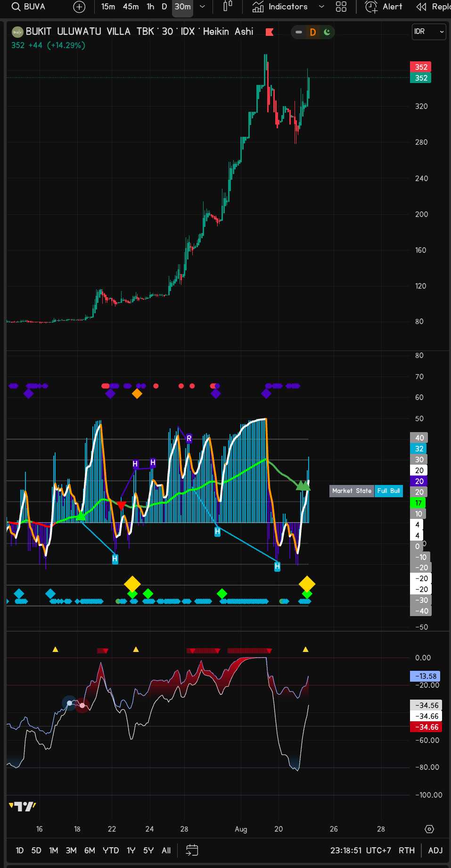Viewport: 451px width, 868px height.
Task: Click the red -34.66 value label
Action: [426, 727]
